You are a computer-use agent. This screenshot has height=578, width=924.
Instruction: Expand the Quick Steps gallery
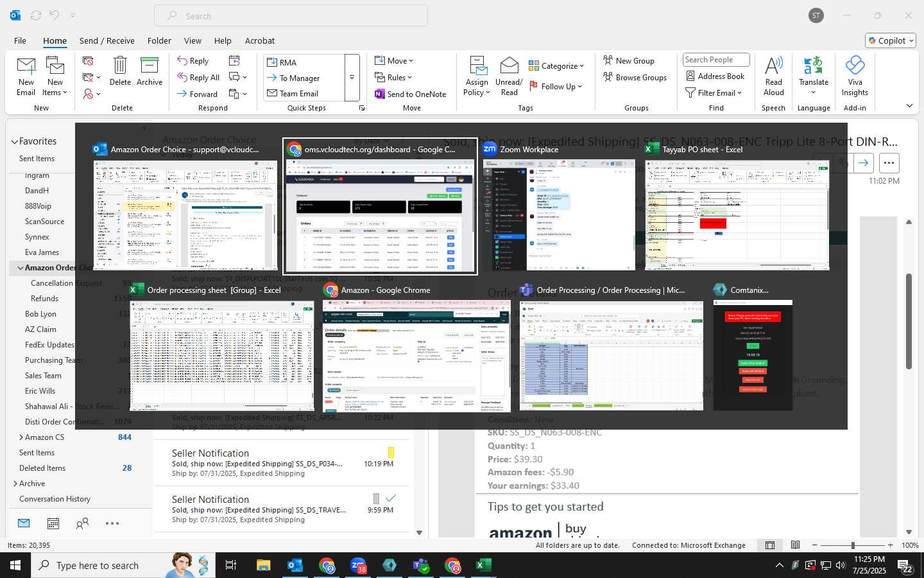[x=352, y=78]
